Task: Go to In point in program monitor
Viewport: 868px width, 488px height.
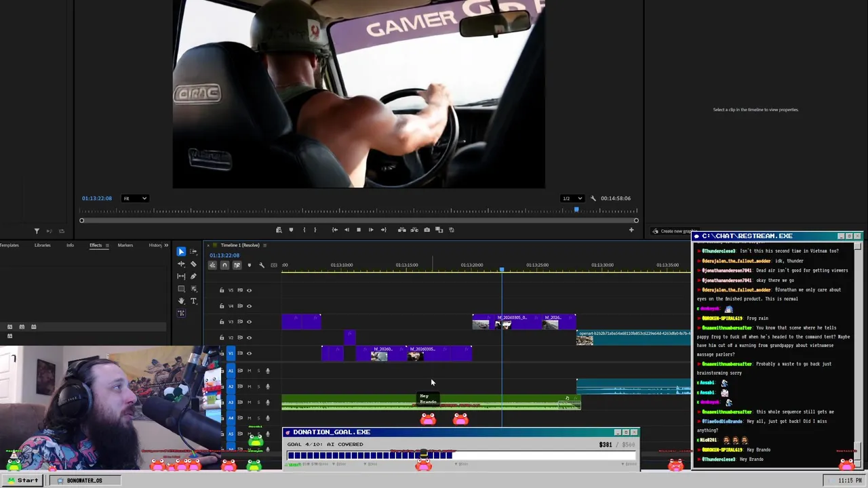Action: coord(334,230)
